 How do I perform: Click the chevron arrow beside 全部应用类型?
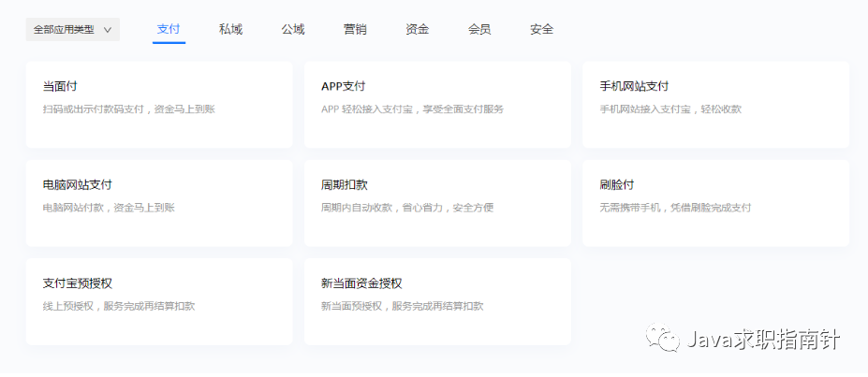[108, 30]
